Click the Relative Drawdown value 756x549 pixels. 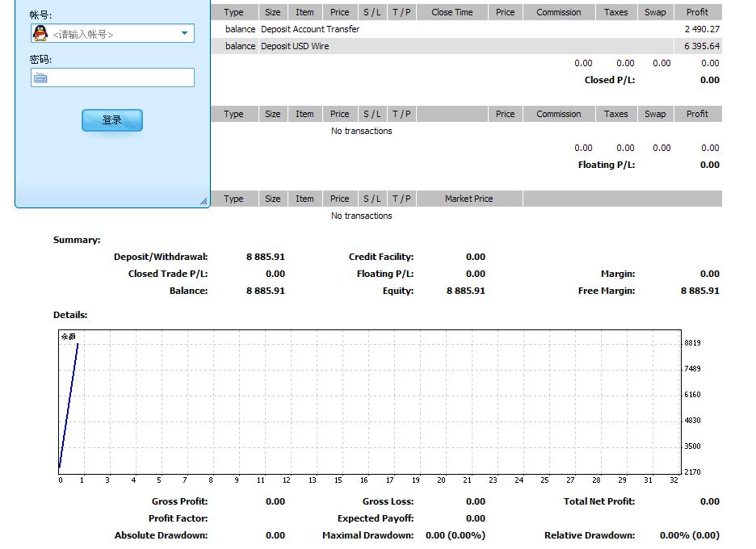coord(689,535)
